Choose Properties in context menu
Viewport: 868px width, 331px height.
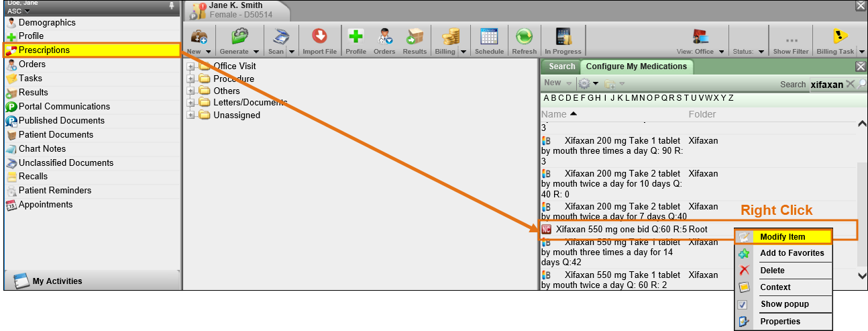pos(783,322)
